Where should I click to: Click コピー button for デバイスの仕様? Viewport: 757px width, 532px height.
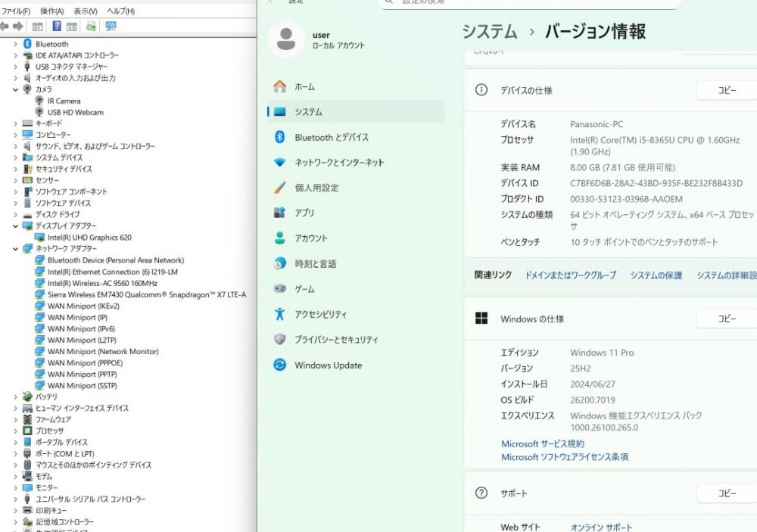(725, 90)
